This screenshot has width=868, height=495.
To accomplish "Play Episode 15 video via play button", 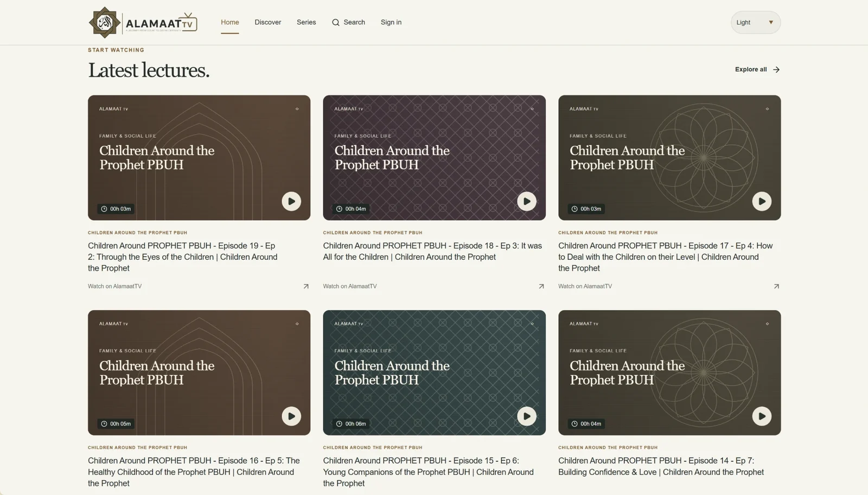I will click(x=527, y=416).
